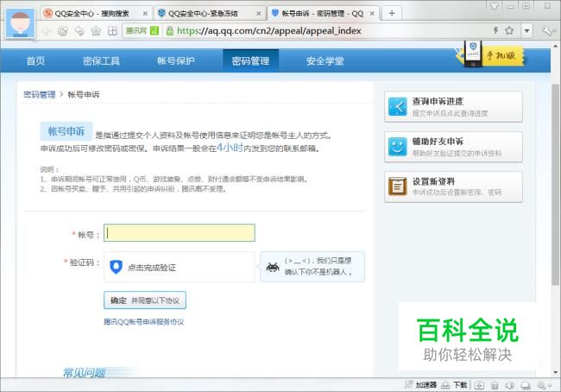The width and height of the screenshot is (561, 392).
Task: Click the scrollbar up arrow
Action: (x=555, y=46)
